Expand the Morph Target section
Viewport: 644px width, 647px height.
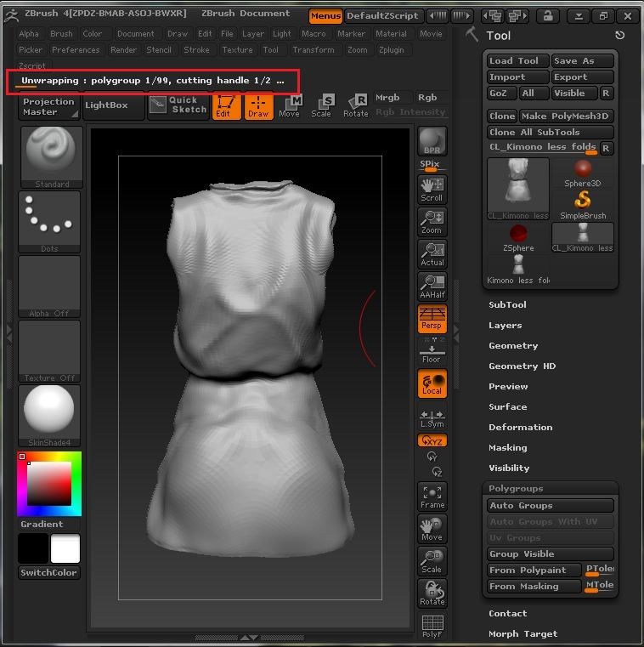(523, 633)
